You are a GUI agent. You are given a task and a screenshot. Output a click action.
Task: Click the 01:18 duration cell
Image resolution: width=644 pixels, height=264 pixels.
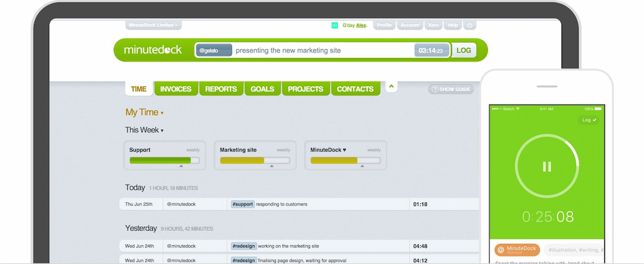pyautogui.click(x=420, y=204)
